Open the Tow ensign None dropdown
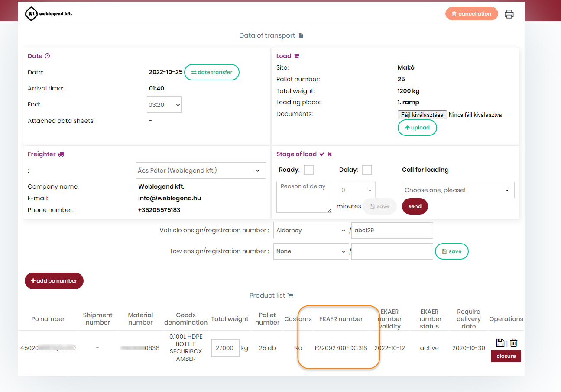Image resolution: width=561 pixels, height=392 pixels. pos(311,251)
